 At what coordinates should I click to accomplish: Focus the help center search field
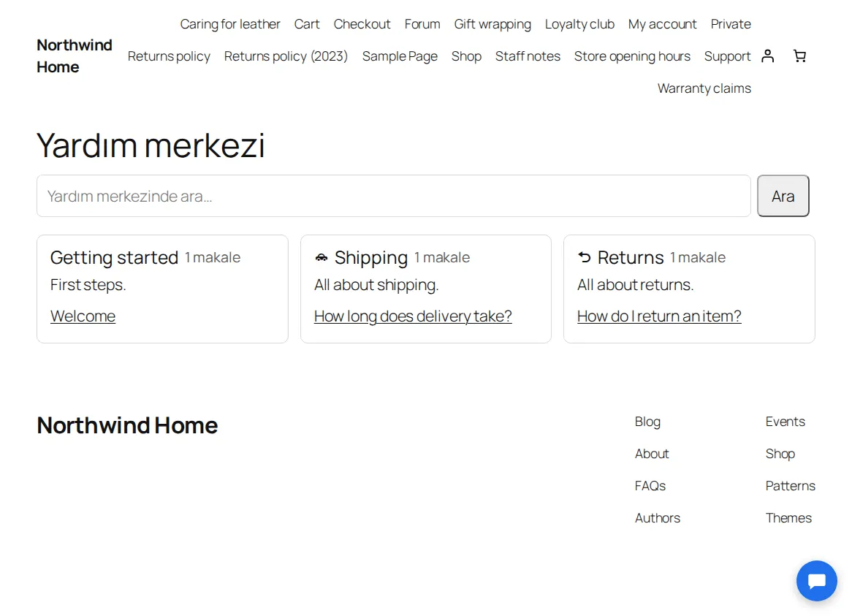coord(393,196)
